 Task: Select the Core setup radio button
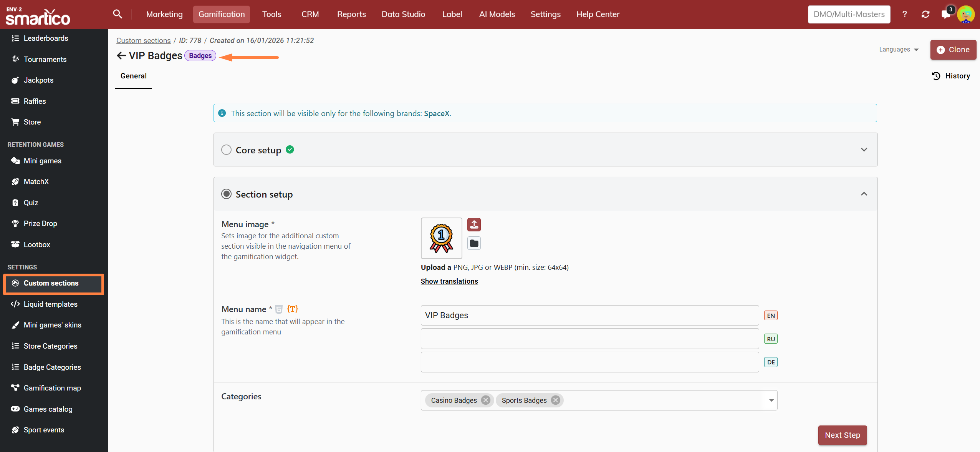227,150
